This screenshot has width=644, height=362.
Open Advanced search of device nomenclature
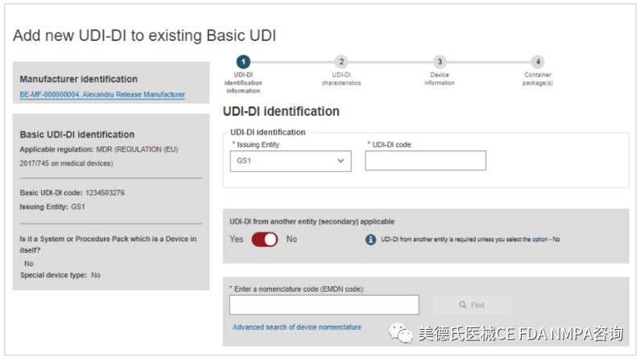point(296,327)
